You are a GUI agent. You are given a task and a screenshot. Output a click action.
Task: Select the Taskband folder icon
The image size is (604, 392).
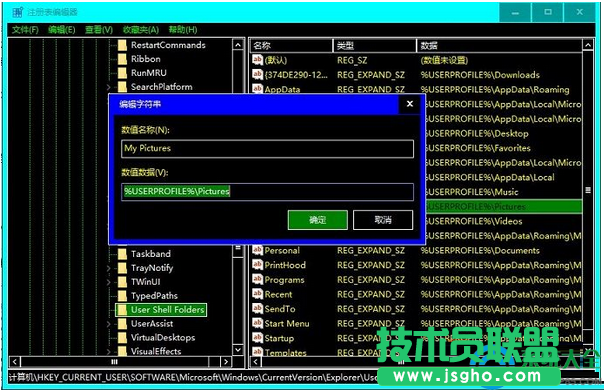click(x=122, y=254)
